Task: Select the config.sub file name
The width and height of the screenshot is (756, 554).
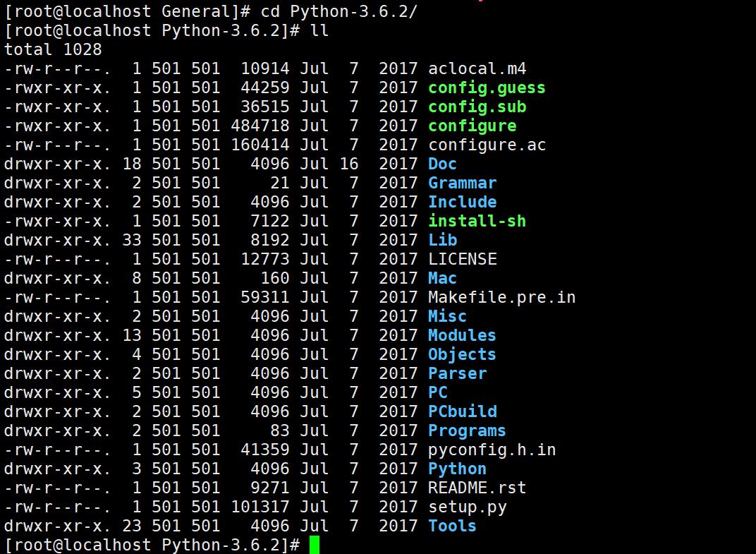Action: pyautogui.click(x=477, y=107)
